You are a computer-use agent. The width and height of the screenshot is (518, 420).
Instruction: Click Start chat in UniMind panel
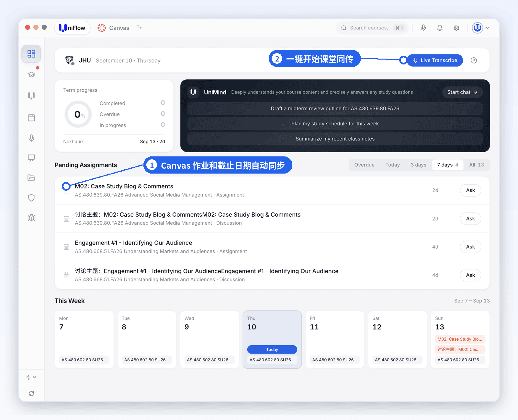(x=462, y=92)
